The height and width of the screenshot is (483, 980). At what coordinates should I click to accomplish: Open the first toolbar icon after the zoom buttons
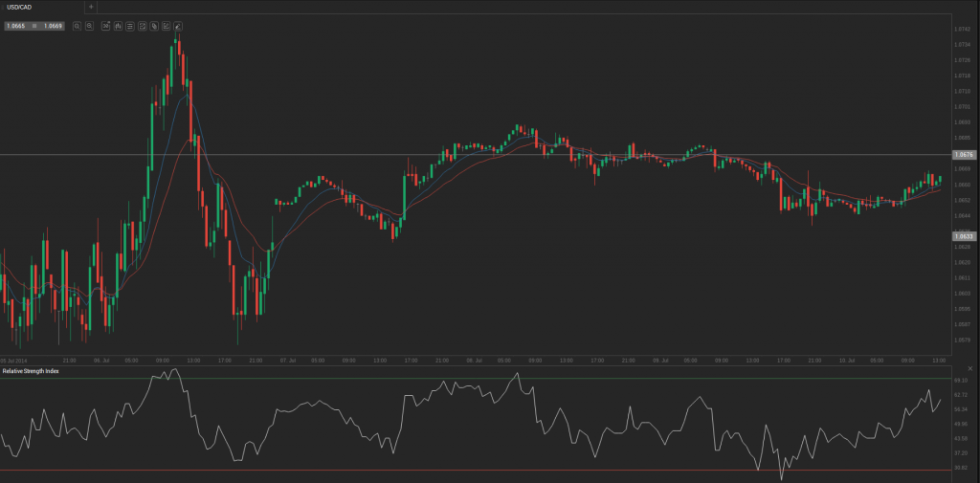pyautogui.click(x=105, y=26)
